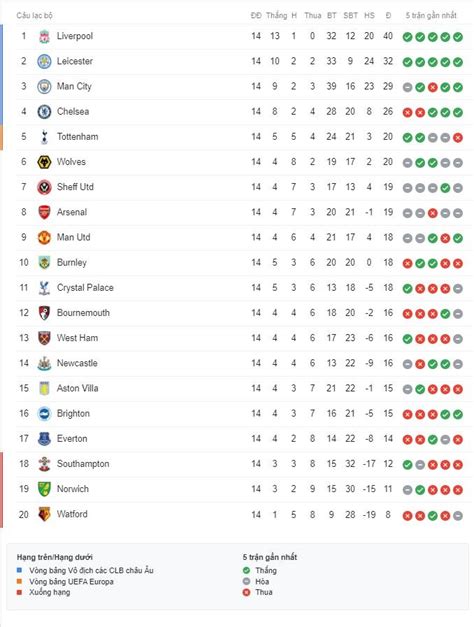Screen dimensions: 474x627
Task: Click the blue Champions League legend square
Action: pyautogui.click(x=19, y=570)
